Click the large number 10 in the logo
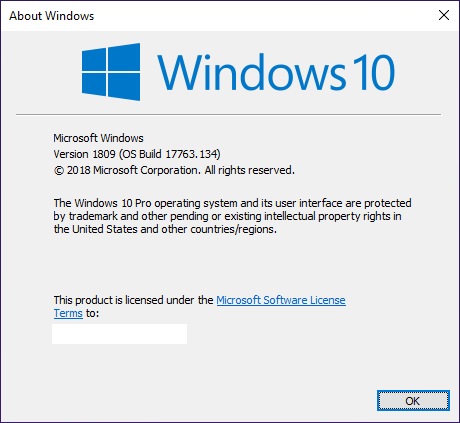The height and width of the screenshot is (423, 460). click(373, 72)
